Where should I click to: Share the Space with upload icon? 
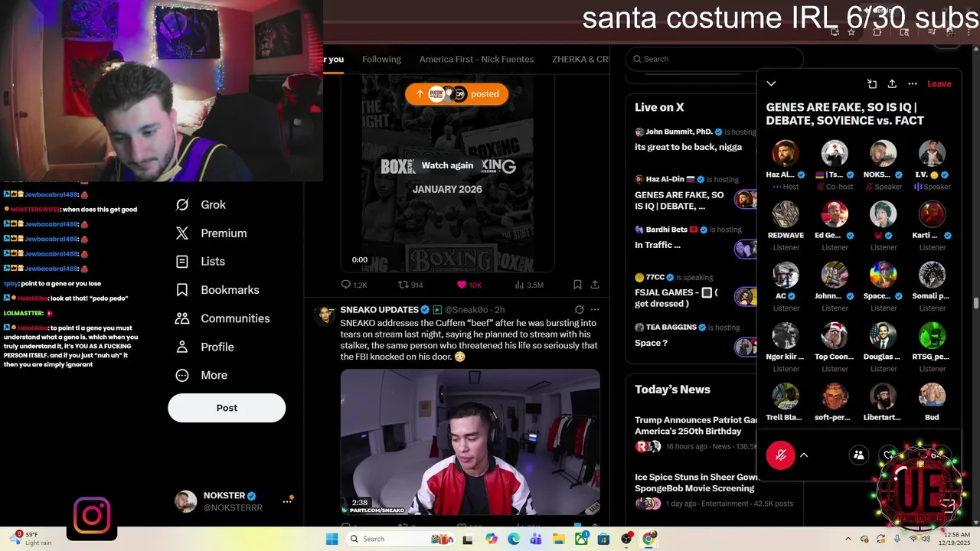click(x=892, y=83)
